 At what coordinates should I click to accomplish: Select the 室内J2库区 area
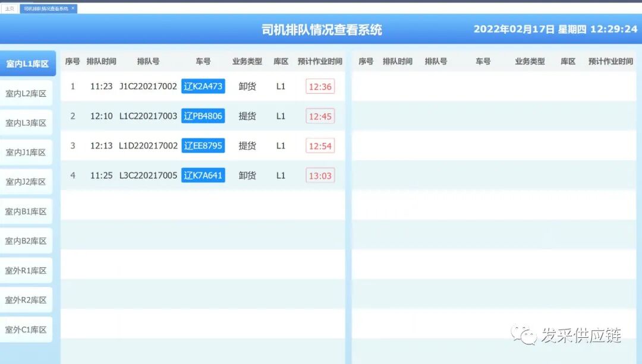coord(27,181)
